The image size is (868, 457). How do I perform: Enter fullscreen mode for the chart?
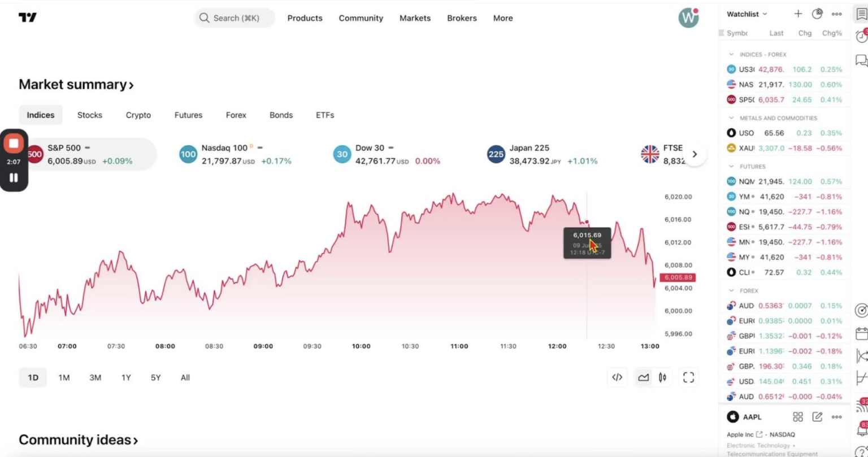(x=688, y=377)
